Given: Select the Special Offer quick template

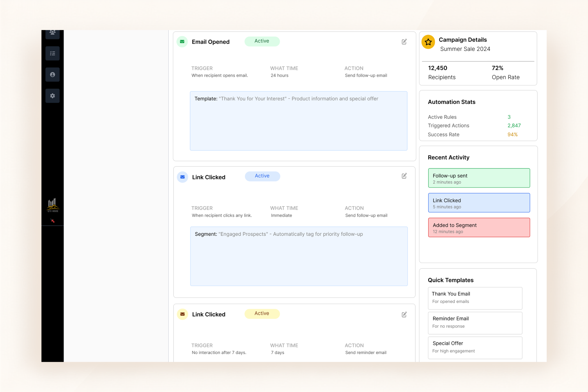Looking at the screenshot, I should pyautogui.click(x=475, y=348).
